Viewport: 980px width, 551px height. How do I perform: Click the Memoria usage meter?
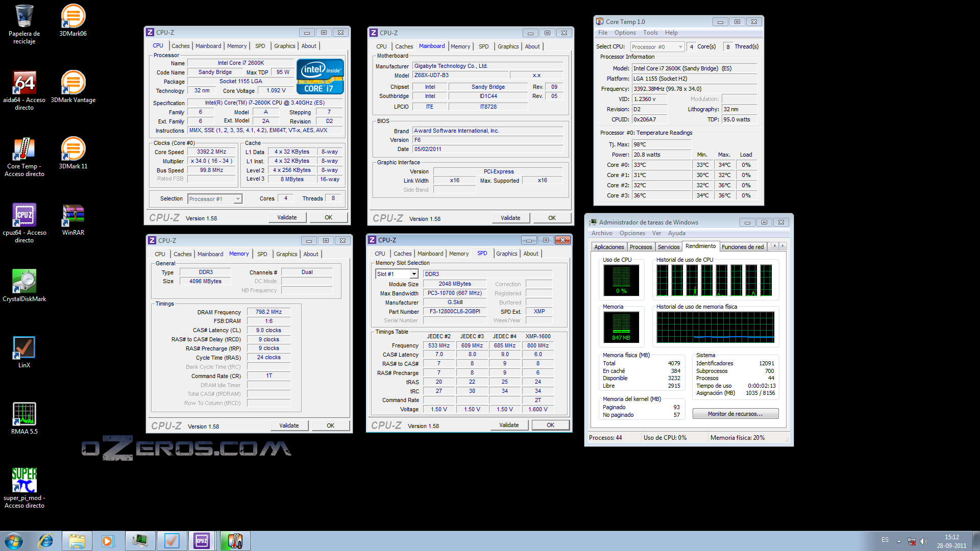pyautogui.click(x=621, y=327)
